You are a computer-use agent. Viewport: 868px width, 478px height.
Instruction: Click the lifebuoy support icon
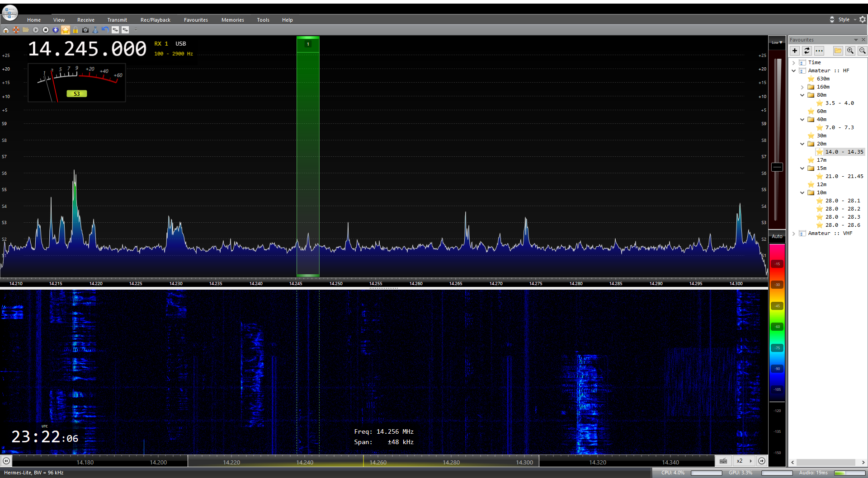16,30
